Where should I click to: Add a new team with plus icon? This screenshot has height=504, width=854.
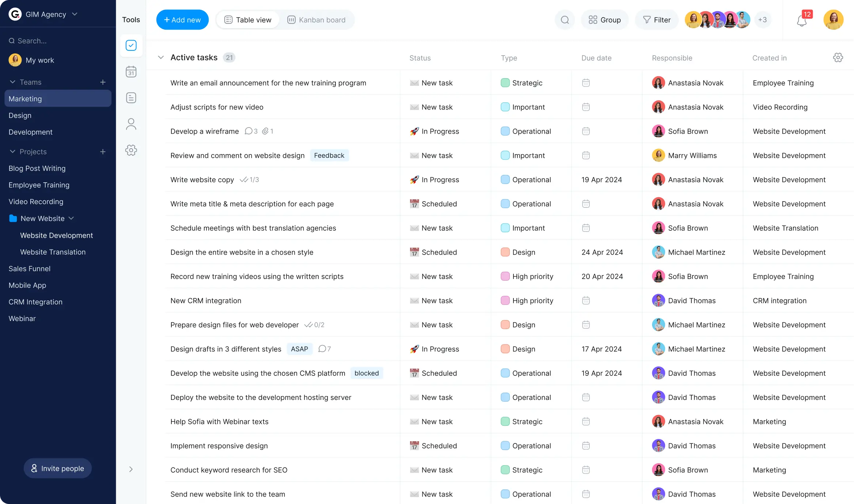pos(103,82)
